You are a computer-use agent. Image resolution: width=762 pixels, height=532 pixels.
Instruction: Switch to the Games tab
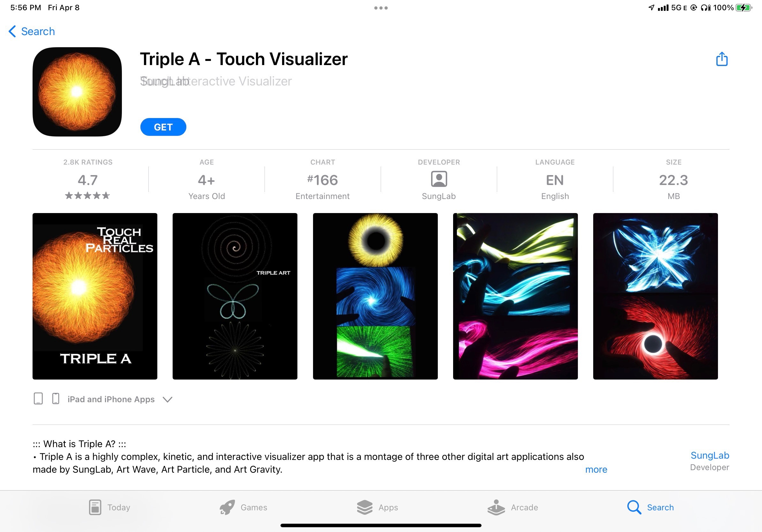point(243,507)
